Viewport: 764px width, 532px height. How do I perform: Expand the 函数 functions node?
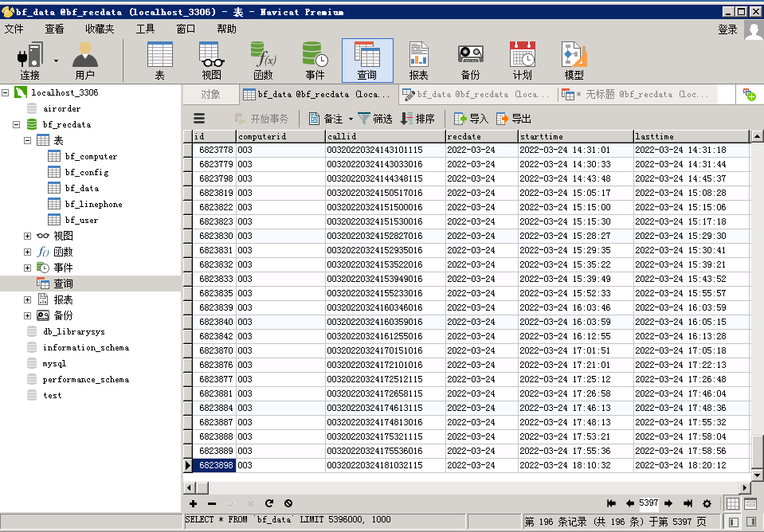click(27, 252)
